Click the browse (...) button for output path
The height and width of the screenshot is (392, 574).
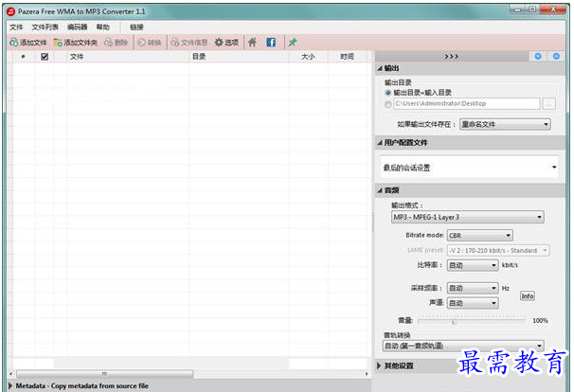(x=548, y=104)
